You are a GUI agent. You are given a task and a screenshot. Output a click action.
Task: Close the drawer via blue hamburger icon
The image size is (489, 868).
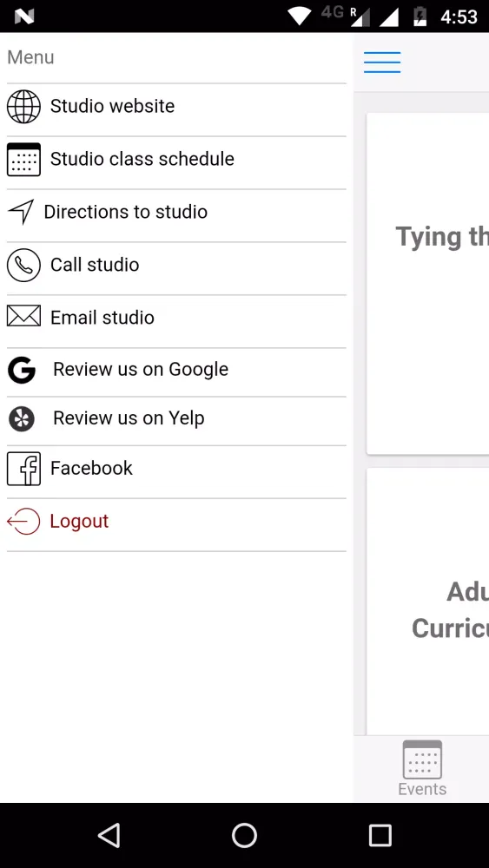[x=382, y=62]
